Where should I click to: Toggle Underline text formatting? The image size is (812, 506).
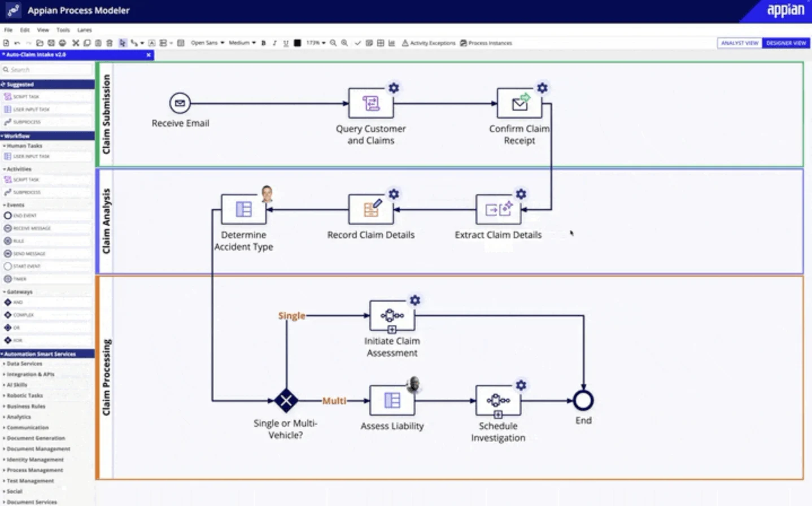point(286,43)
